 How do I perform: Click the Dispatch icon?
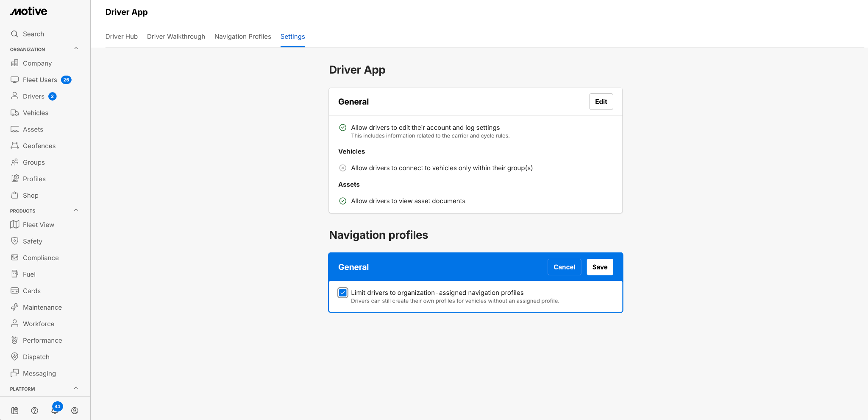point(14,357)
